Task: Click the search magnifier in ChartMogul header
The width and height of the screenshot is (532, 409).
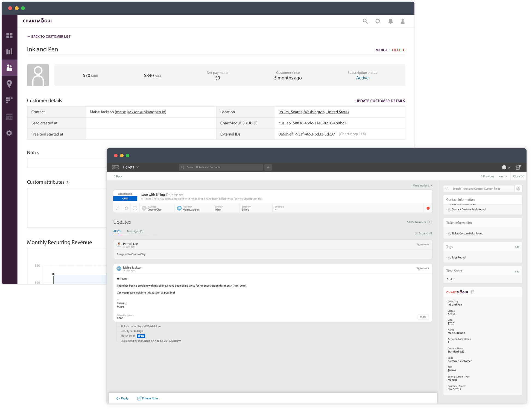Action: (x=365, y=21)
